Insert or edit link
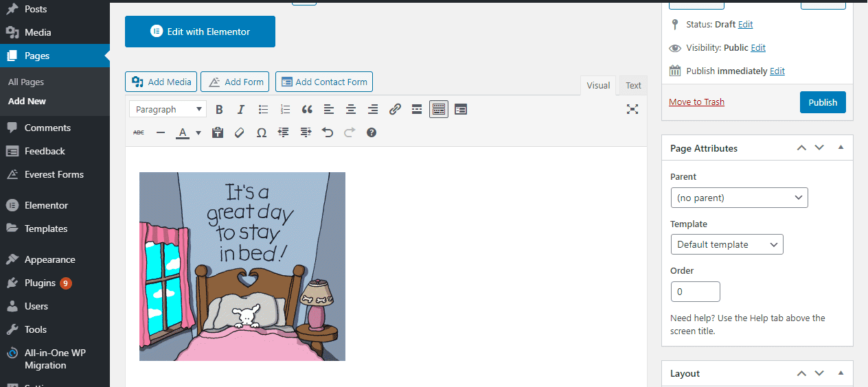 pyautogui.click(x=395, y=109)
